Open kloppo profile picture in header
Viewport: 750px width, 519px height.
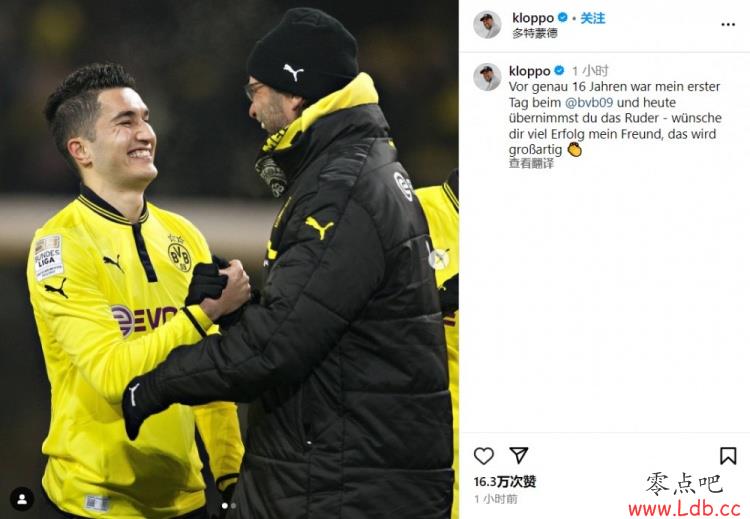487,24
